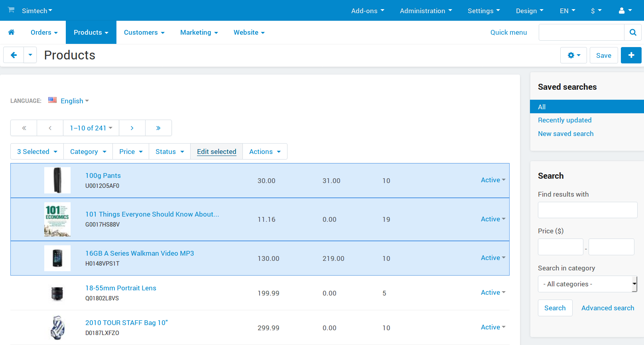This screenshot has width=644, height=345.
Task: Click the back arrow button
Action: 14,55
